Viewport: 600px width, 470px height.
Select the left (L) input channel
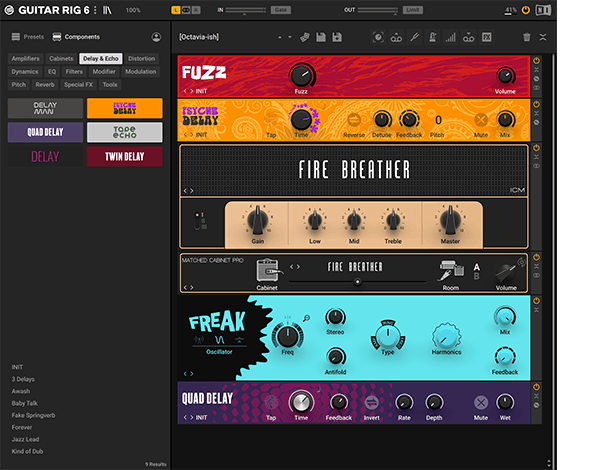tap(176, 10)
